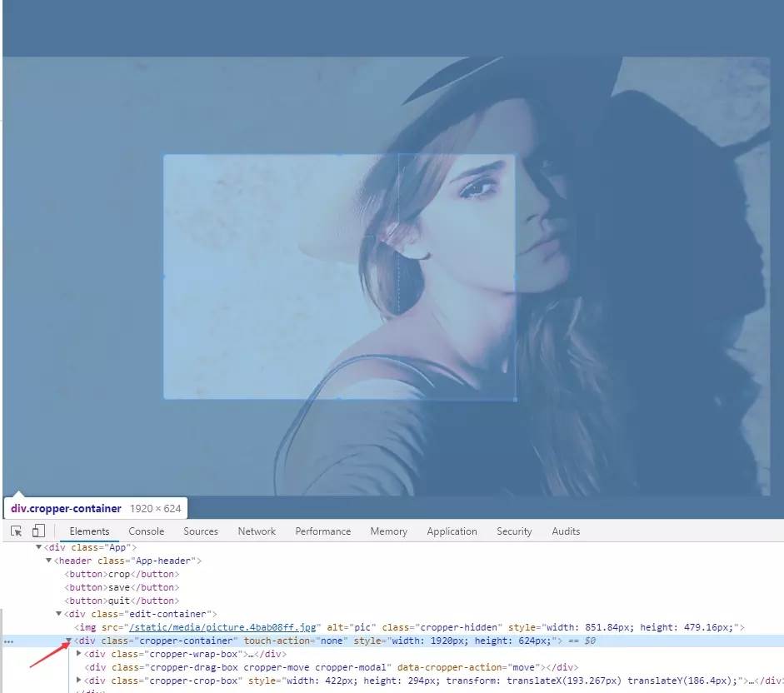Click the div.cropper-container inspector tooltip
Screen dimensions: 784x693
tap(96, 508)
